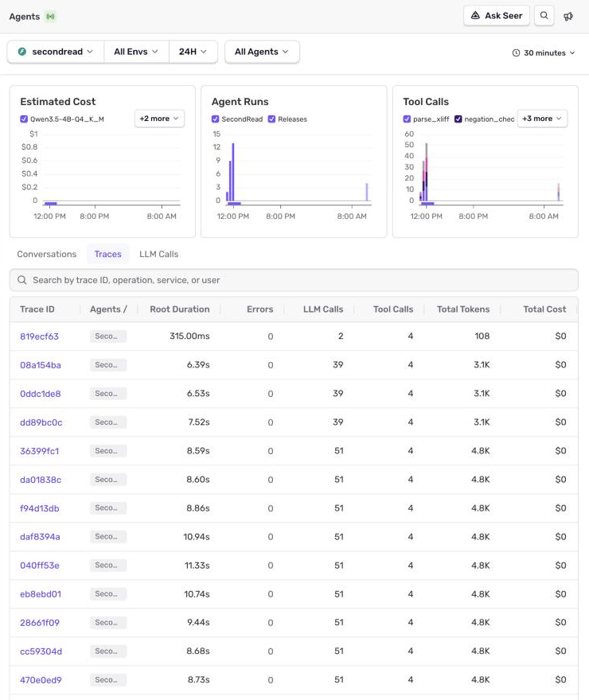Click the Root Duration column header
This screenshot has height=700, width=589.
click(180, 309)
